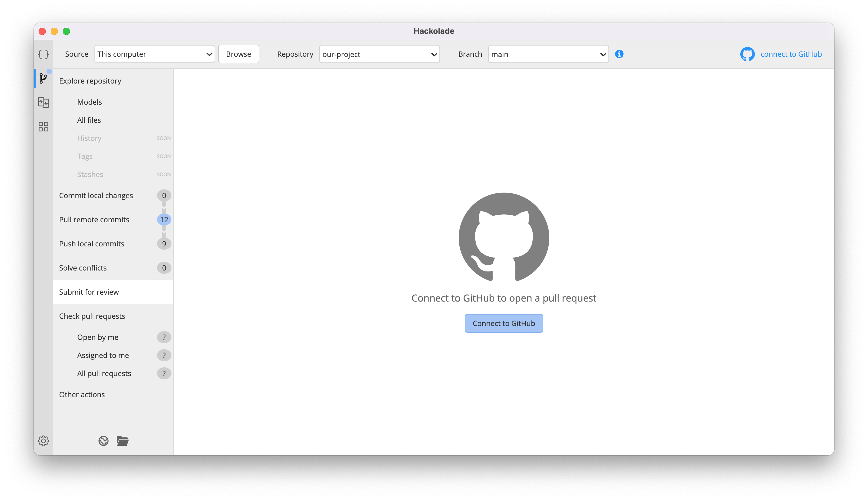Click Pull remote commits showing 12
Image resolution: width=868 pixels, height=500 pixels.
[x=113, y=219]
